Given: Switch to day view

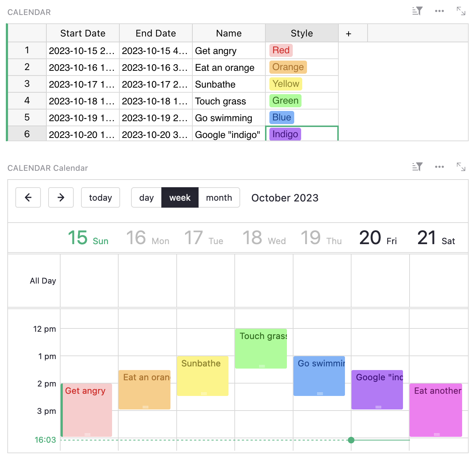Looking at the screenshot, I should (146, 197).
